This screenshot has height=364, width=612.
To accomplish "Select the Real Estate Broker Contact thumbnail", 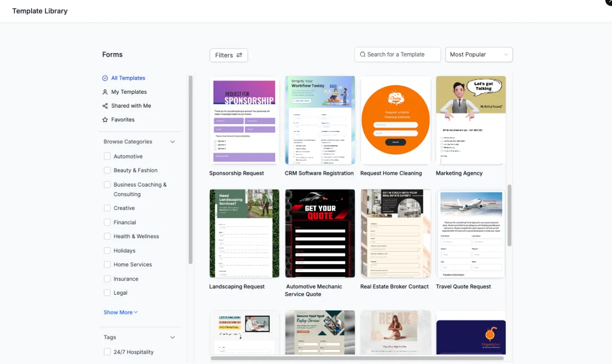I will 395,233.
